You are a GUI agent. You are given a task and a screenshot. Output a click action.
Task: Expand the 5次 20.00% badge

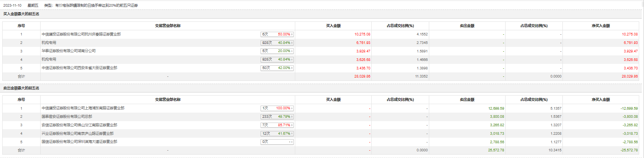(x=277, y=51)
